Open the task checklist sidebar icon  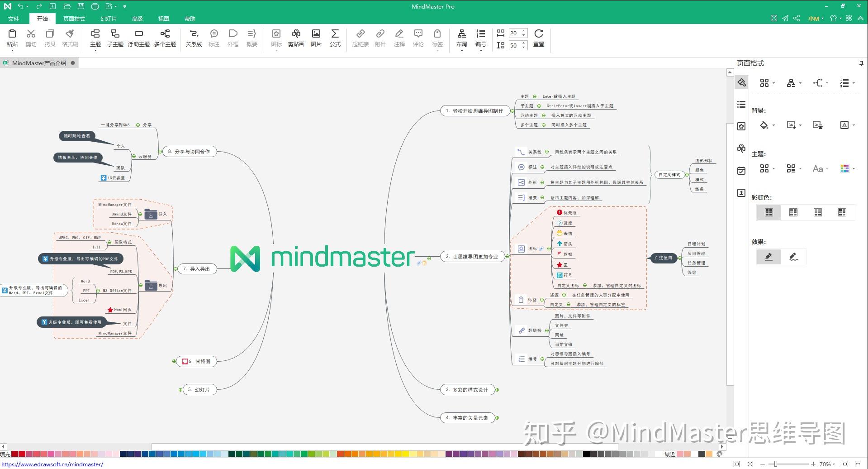pyautogui.click(x=741, y=171)
